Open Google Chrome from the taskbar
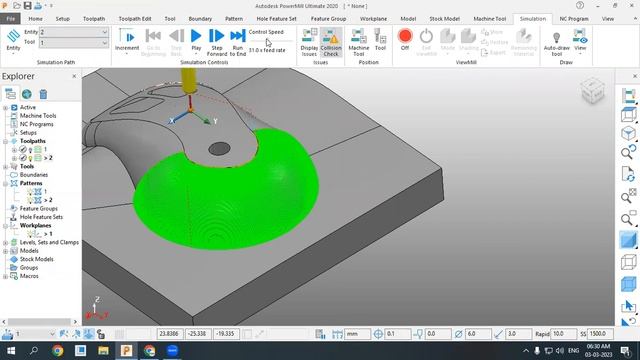The image size is (640, 360). pos(57,351)
